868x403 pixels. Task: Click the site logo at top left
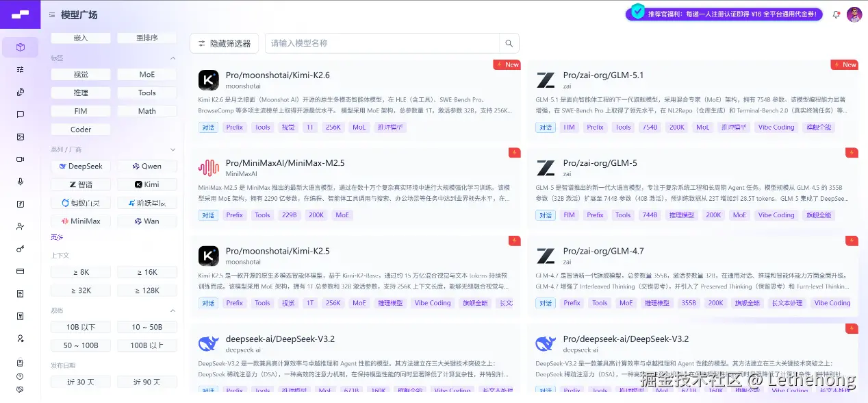point(21,14)
